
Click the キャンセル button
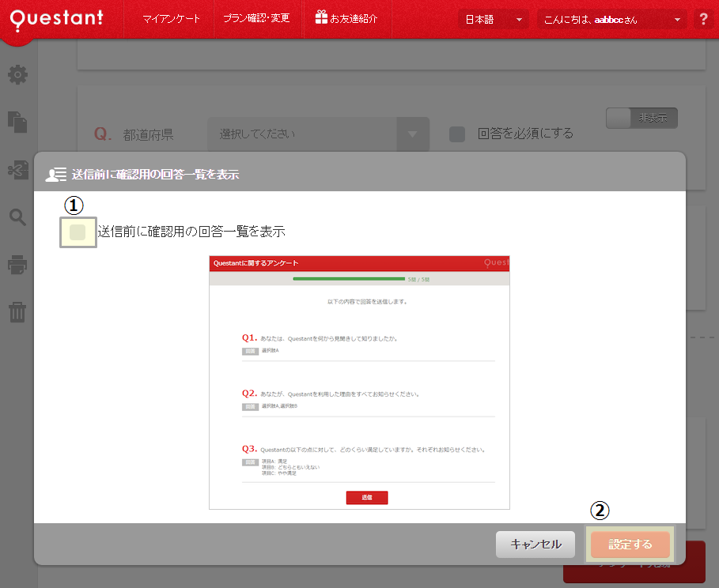pyautogui.click(x=535, y=545)
